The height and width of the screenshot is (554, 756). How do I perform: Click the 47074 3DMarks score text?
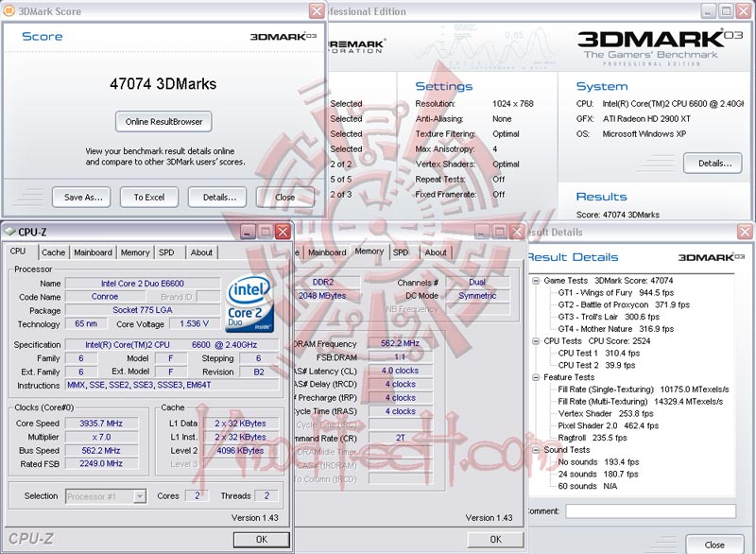click(163, 84)
